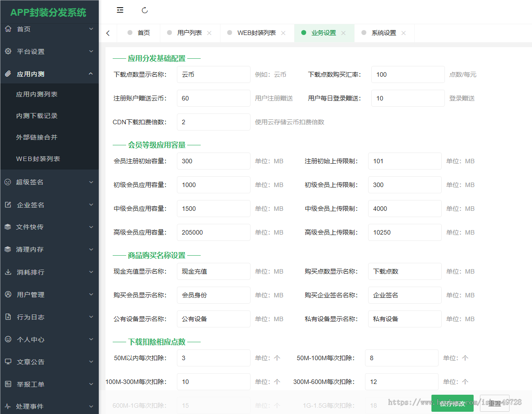Viewport: 532px width, 414px height.
Task: Switch to the 系统设置 tab
Action: [385, 33]
